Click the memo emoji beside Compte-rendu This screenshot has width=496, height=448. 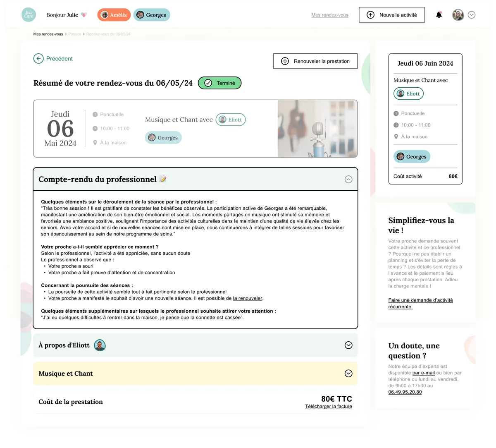coord(163,179)
